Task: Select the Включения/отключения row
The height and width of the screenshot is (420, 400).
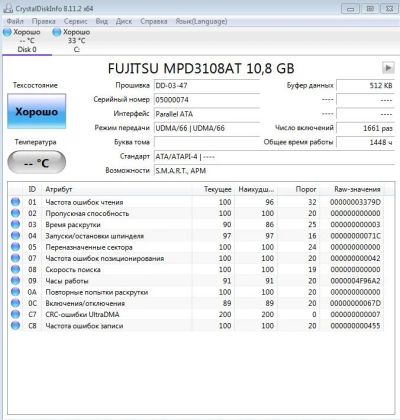Action: (196, 303)
